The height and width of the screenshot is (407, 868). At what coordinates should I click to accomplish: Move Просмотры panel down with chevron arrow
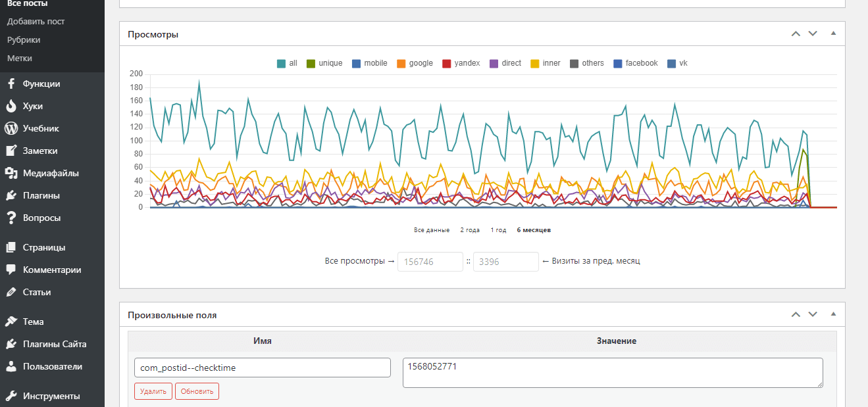point(813,34)
